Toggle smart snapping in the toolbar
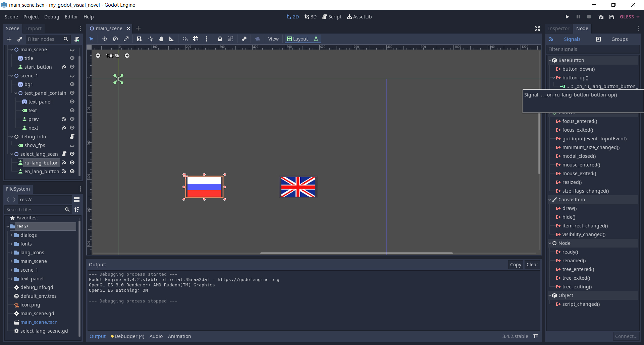Image resolution: width=644 pixels, height=345 pixels. click(185, 39)
